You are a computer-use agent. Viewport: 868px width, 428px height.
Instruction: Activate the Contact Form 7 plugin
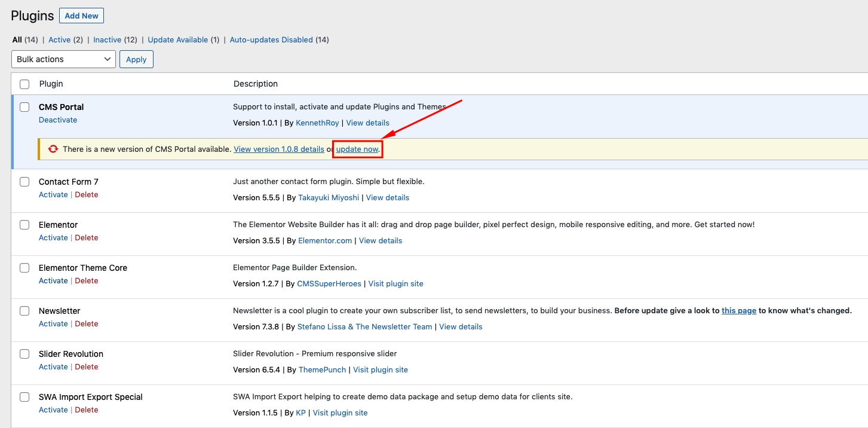pos(53,195)
